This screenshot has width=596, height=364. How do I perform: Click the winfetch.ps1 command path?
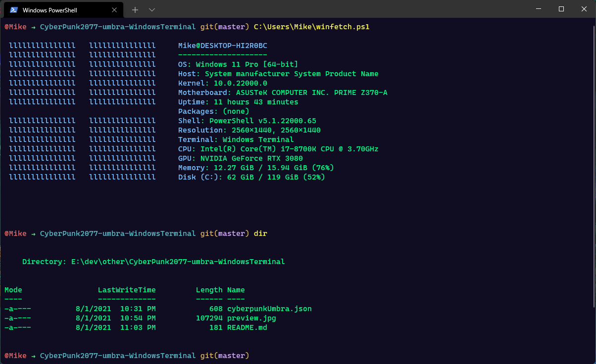[312, 27]
